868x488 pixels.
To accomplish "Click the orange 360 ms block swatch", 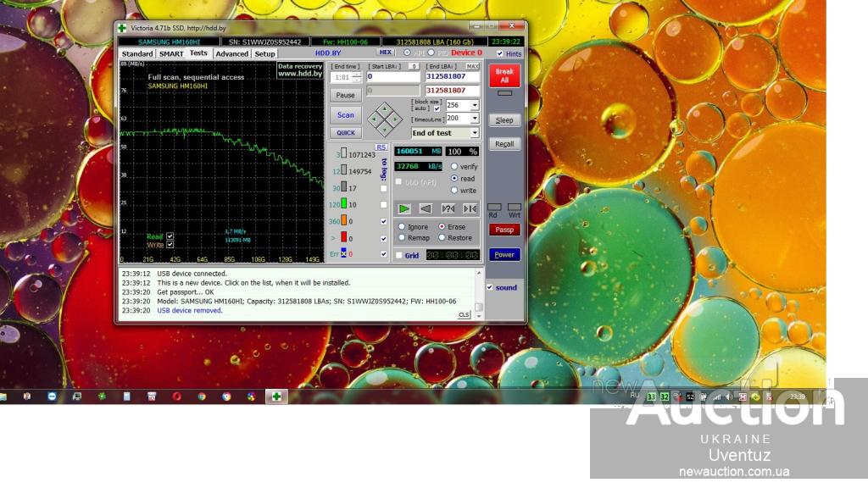I will click(x=343, y=220).
